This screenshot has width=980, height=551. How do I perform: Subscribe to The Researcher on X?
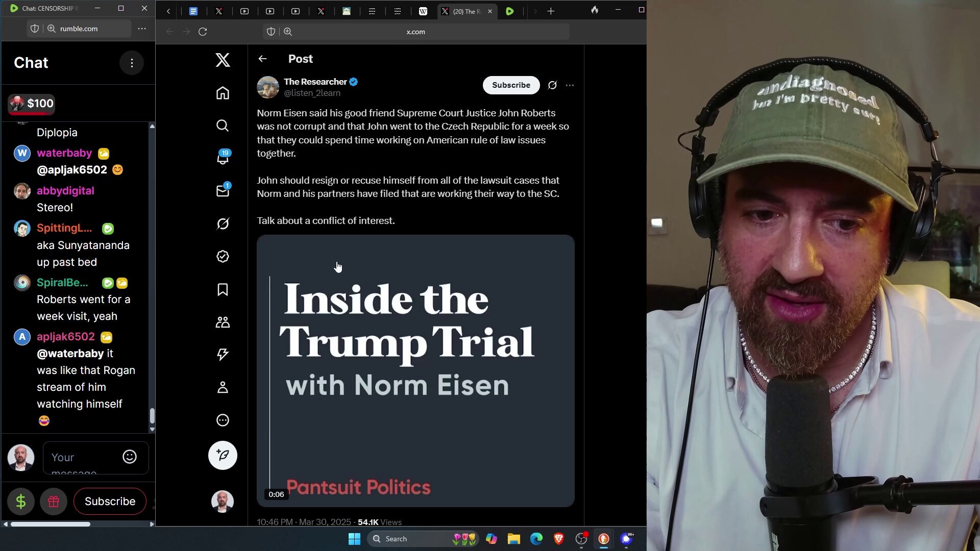coord(511,85)
